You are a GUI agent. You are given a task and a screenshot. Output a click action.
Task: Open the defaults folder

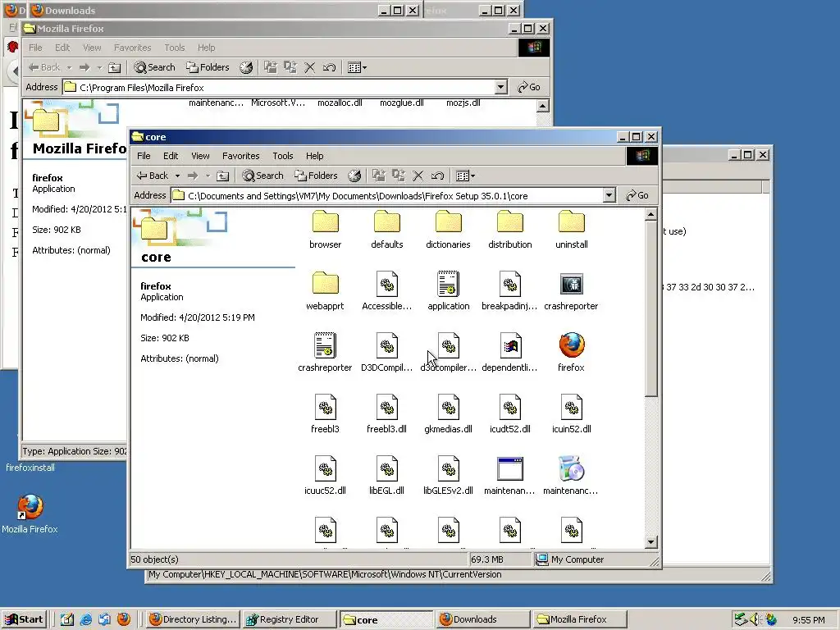pyautogui.click(x=387, y=230)
